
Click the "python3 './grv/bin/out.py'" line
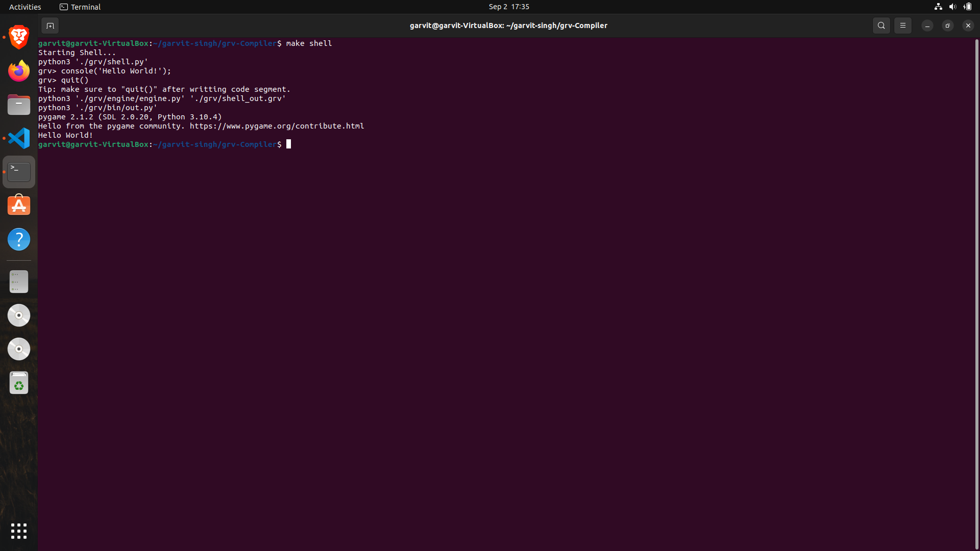(98, 108)
